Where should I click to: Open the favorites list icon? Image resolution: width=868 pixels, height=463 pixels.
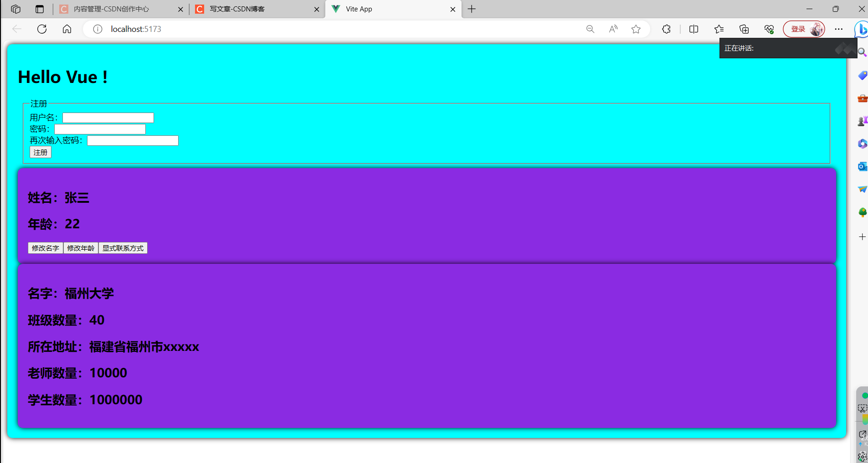[719, 29]
